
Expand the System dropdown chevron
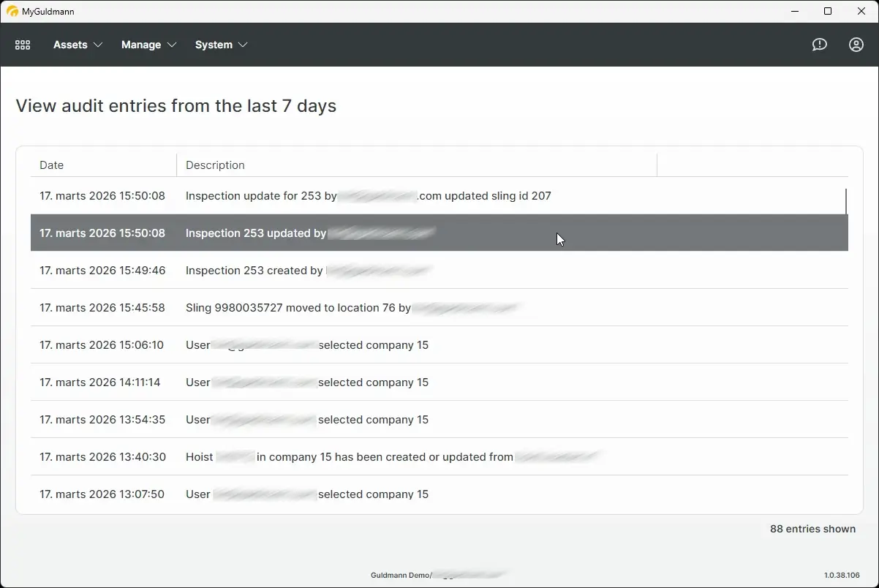(x=244, y=45)
